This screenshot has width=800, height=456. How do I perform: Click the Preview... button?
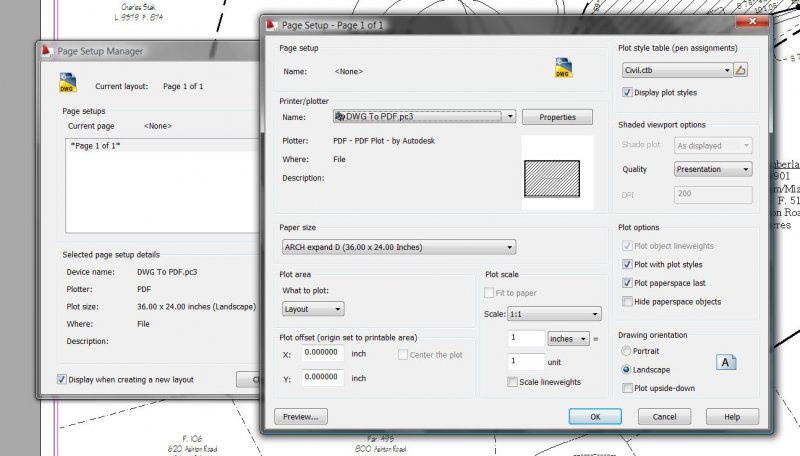pos(301,417)
